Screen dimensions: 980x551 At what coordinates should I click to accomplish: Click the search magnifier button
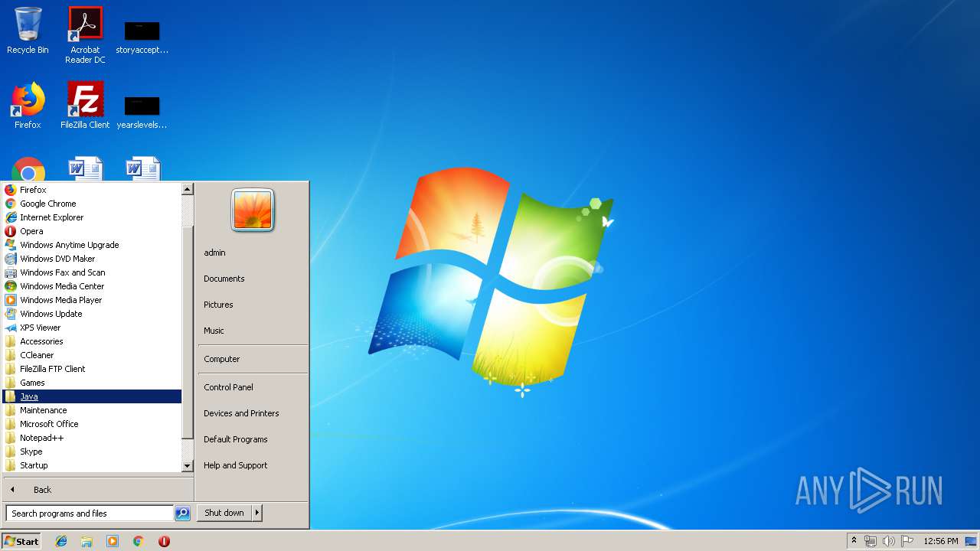click(x=182, y=514)
